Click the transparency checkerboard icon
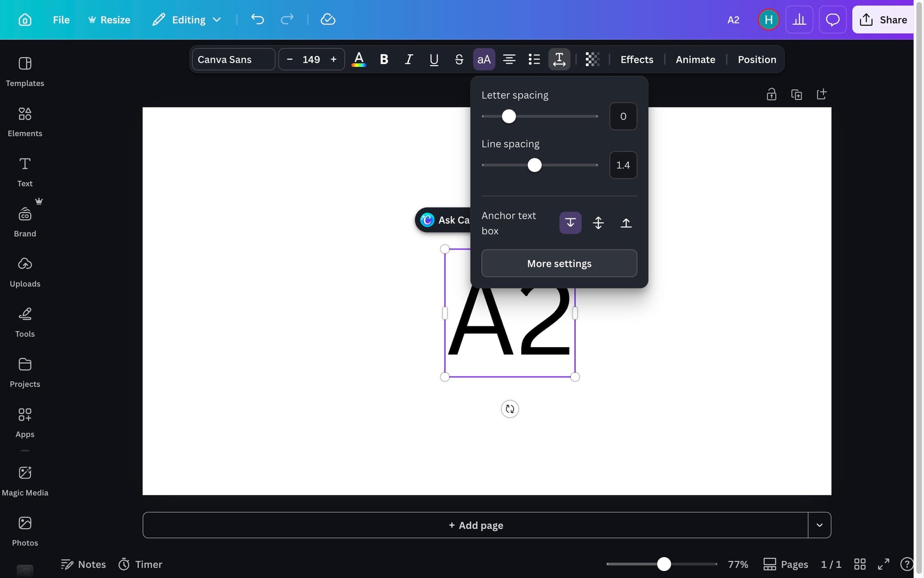 click(592, 59)
